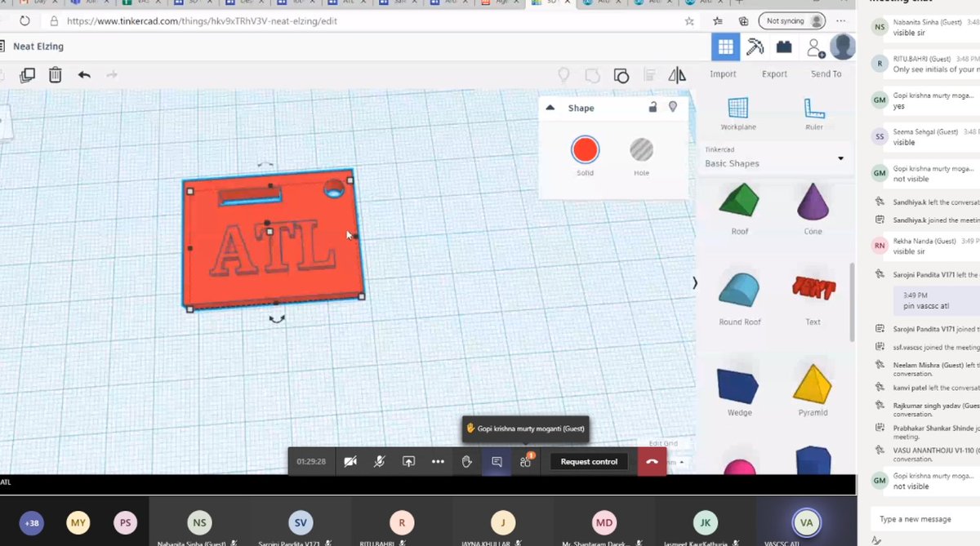Click the MY participant avatar
Screen dimensions: 980x546
(78, 523)
